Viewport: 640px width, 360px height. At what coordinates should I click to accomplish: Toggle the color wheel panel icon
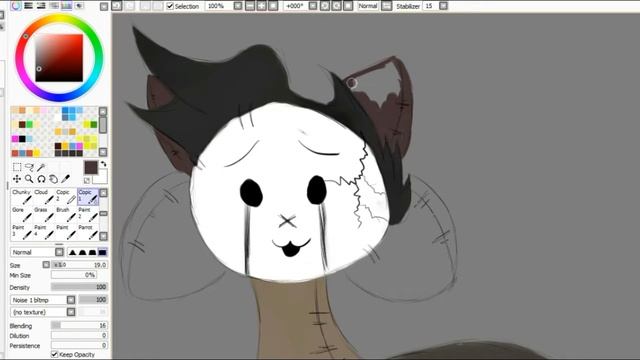click(16, 6)
